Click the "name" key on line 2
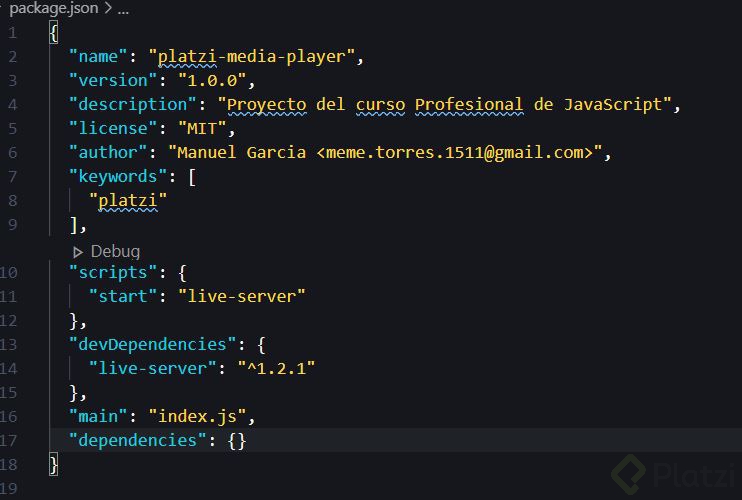The width and height of the screenshot is (742, 500). tap(98, 57)
